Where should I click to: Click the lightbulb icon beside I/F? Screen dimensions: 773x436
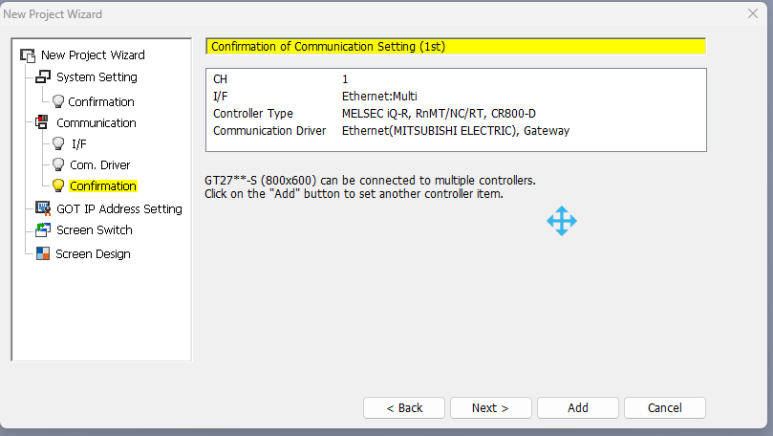pos(58,144)
